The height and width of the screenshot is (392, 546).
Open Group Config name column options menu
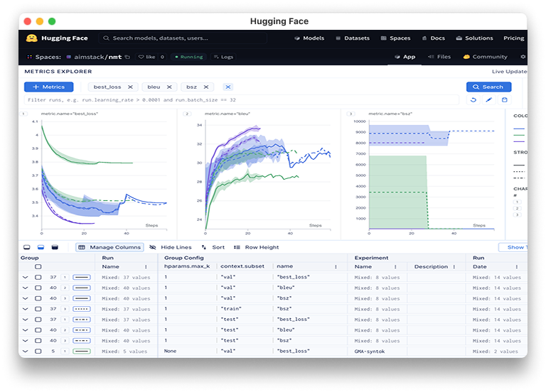[x=336, y=267]
